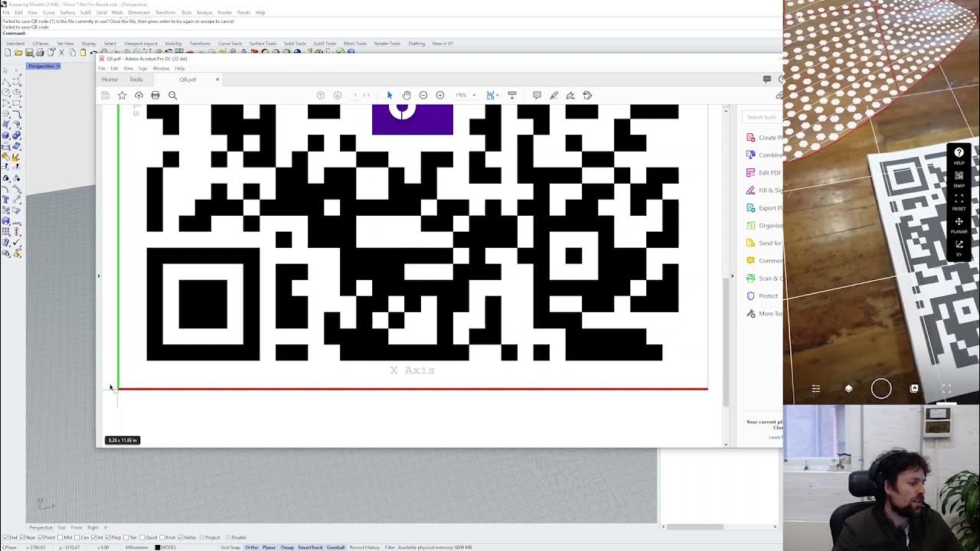The height and width of the screenshot is (551, 980).
Task: Go to previous page in Acrobat
Action: [x=321, y=95]
